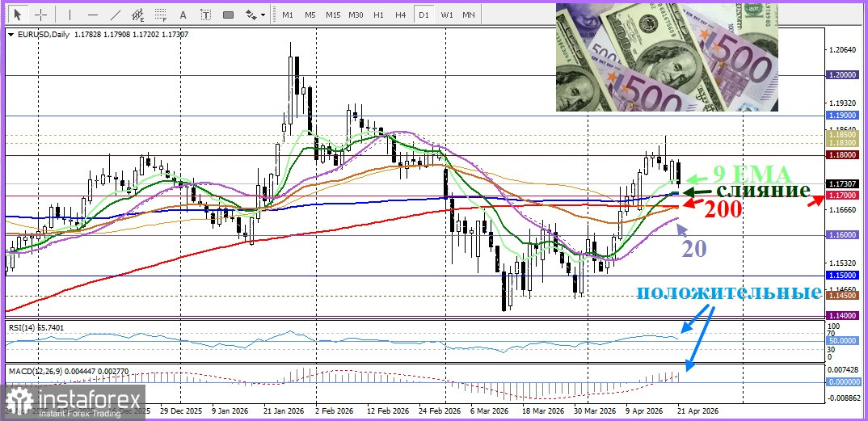Click the 18 Mar 2026 date label
868x421 pixels.
(542, 411)
